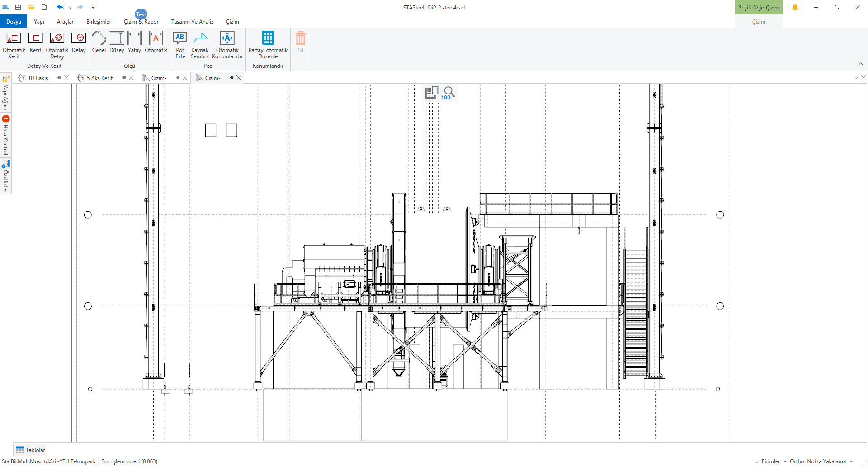Toggle pin on the 3D Bakış tab

[x=59, y=78]
